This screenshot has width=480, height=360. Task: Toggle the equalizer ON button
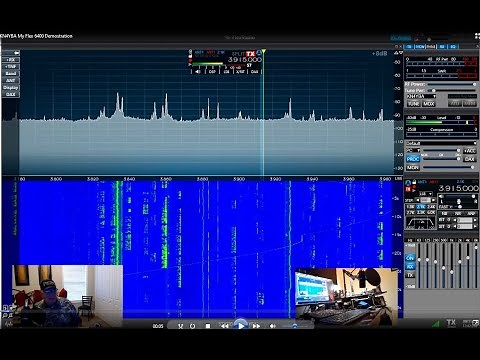pyautogui.click(x=410, y=258)
